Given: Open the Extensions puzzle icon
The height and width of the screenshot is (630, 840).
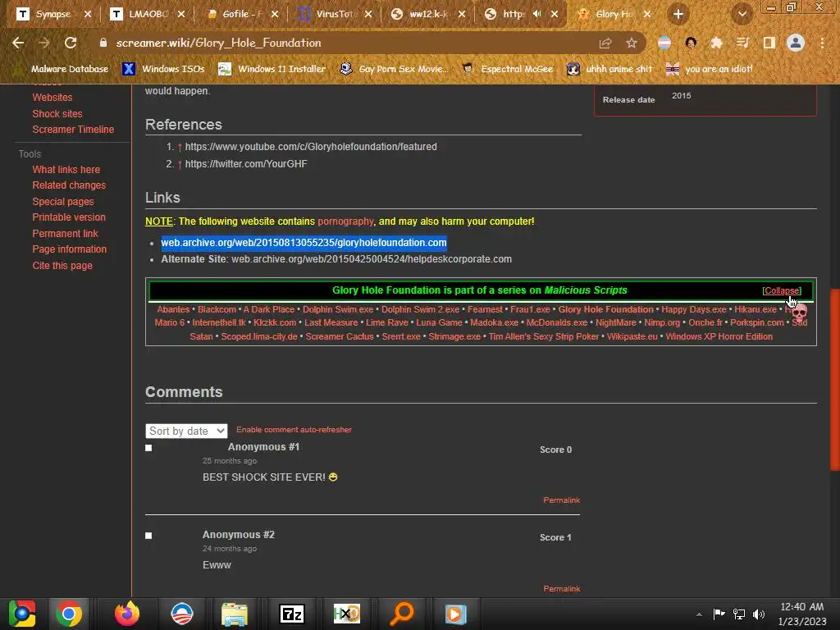Looking at the screenshot, I should [x=716, y=43].
